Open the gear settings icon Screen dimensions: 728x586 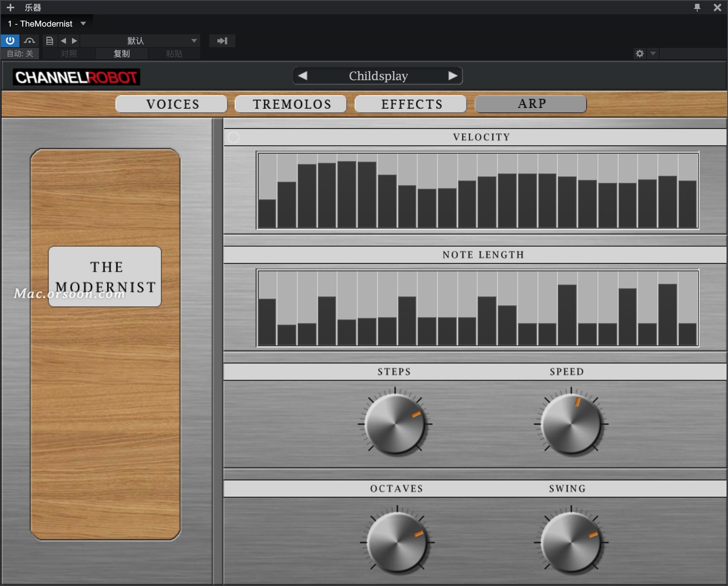tap(640, 53)
